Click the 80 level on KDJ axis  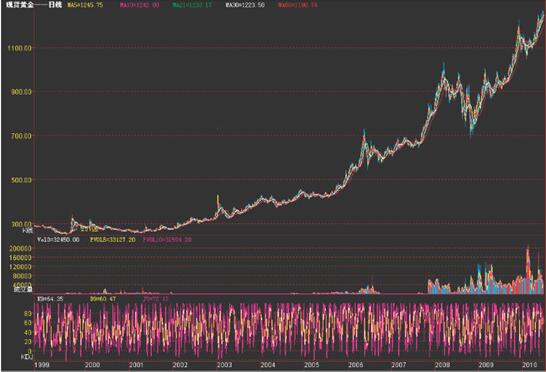click(28, 313)
